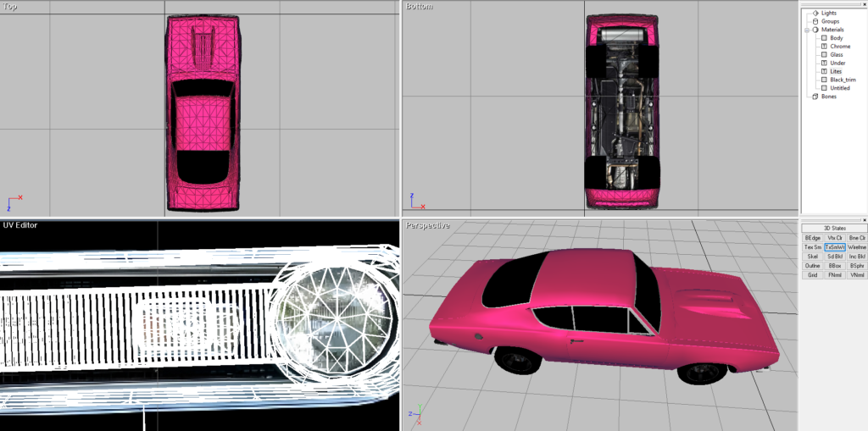Viewport: 868px width, 431px height.
Task: Select the Black_trim material entry
Action: 843,80
